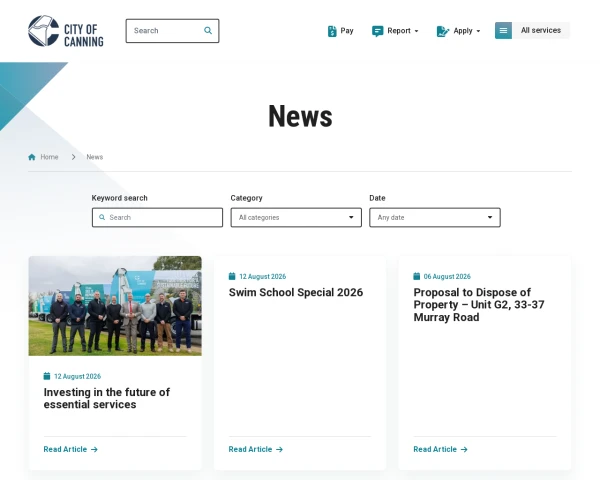Click the Pay document icon

point(332,31)
